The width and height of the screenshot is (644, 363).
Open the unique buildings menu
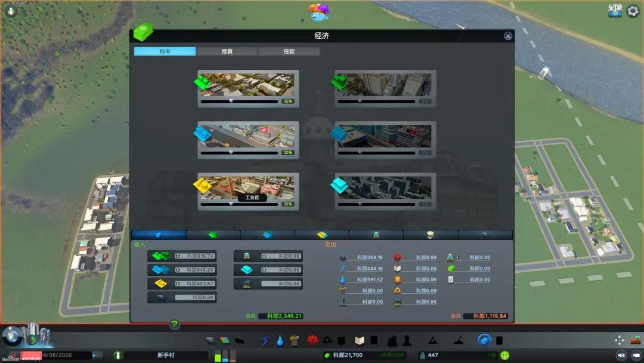pyautogui.click(x=407, y=340)
